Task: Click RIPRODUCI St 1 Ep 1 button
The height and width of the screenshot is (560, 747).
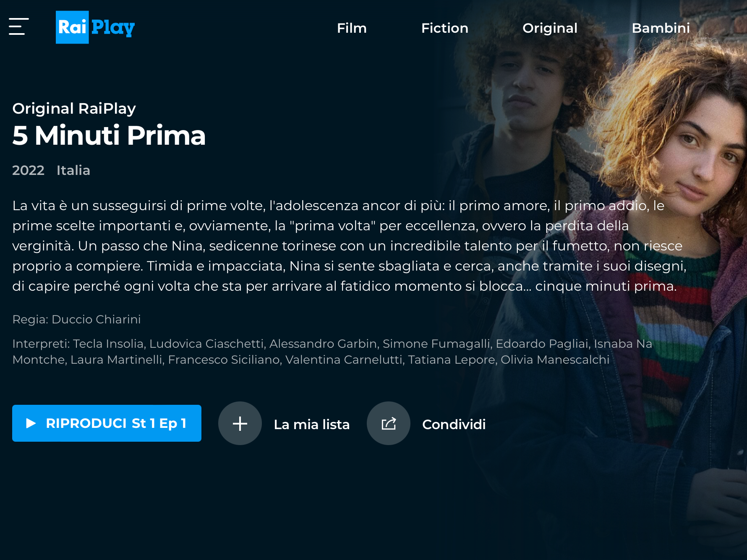Action: pos(107,423)
